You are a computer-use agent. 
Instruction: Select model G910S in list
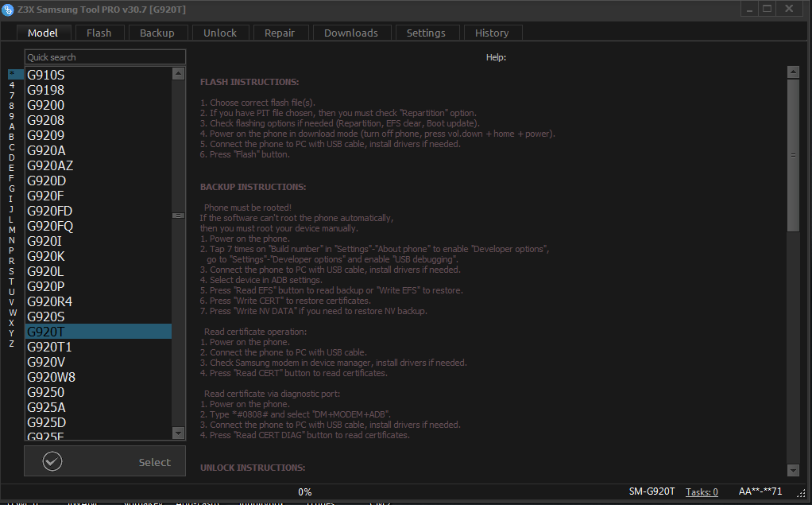pos(99,76)
